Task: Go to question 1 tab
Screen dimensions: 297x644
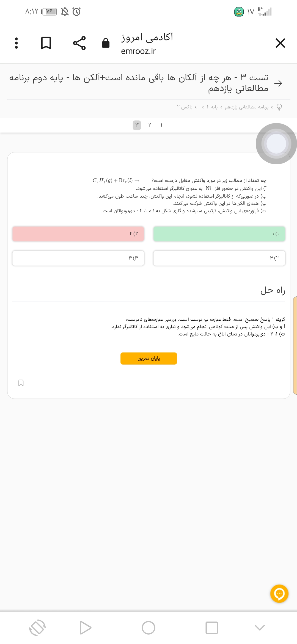Action: point(161,125)
